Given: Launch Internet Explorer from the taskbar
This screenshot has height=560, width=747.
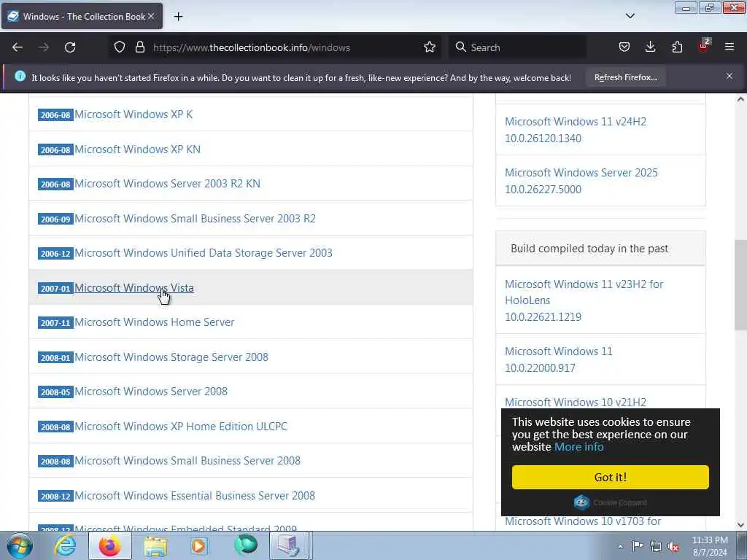Looking at the screenshot, I should (65, 545).
